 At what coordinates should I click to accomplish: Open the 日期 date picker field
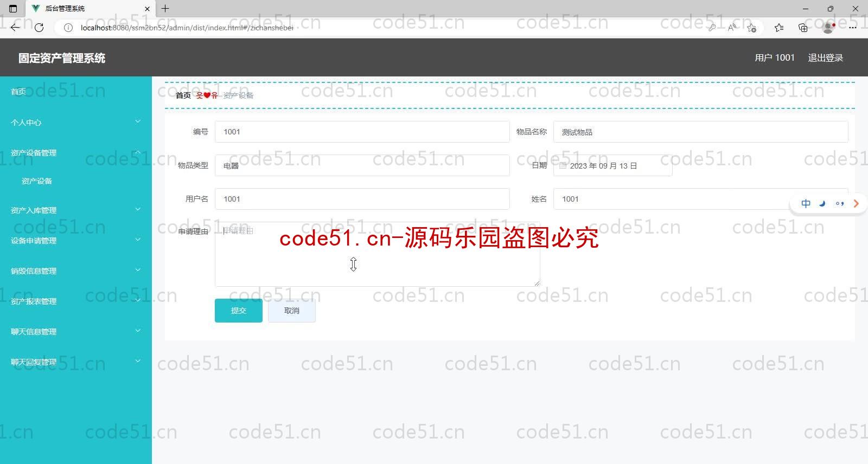[x=613, y=165]
